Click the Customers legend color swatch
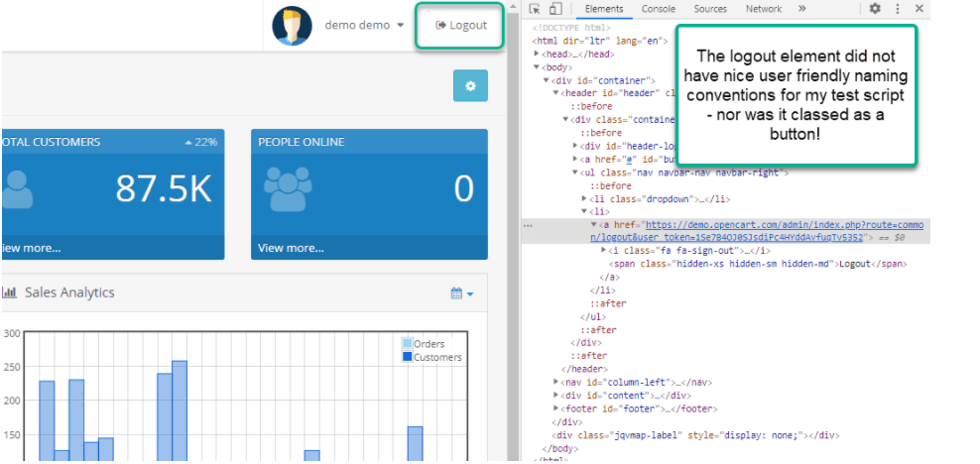Image resolution: width=980 pixels, height=464 pixels. pos(407,357)
